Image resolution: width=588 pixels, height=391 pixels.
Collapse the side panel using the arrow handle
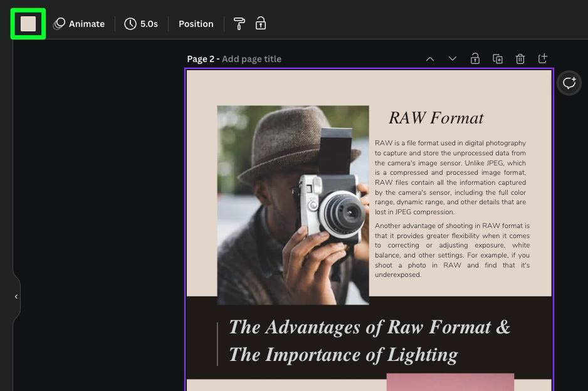tap(16, 296)
